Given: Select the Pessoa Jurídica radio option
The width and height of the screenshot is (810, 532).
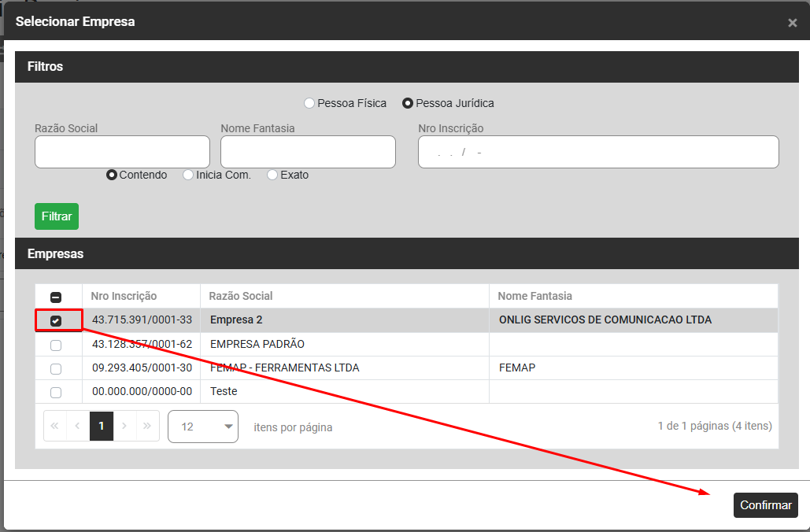Looking at the screenshot, I should [x=408, y=103].
